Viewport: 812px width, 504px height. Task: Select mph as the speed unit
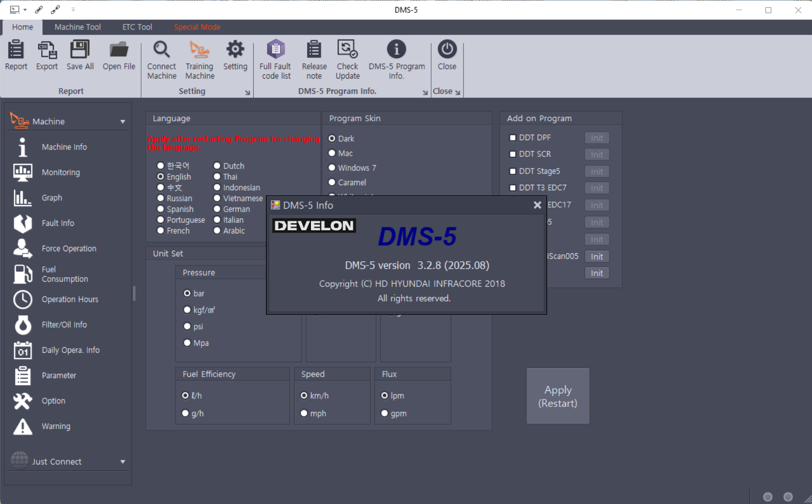tap(304, 414)
